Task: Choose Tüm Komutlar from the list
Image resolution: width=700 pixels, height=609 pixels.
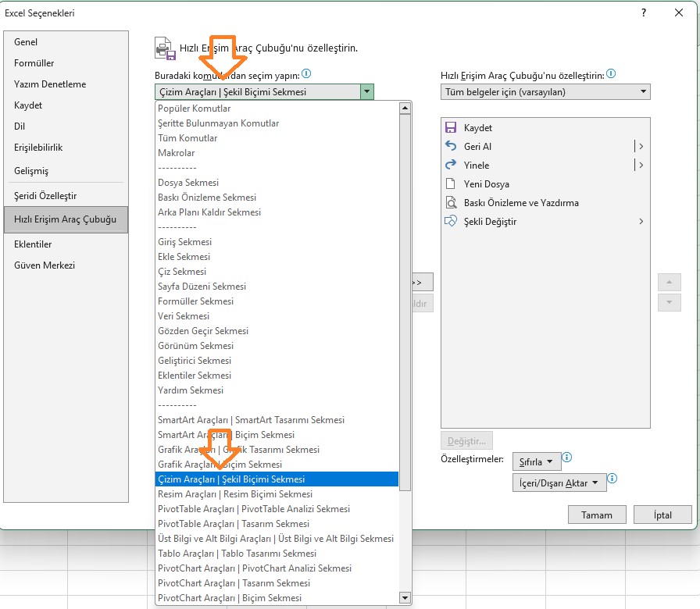Action: pyautogui.click(x=277, y=138)
